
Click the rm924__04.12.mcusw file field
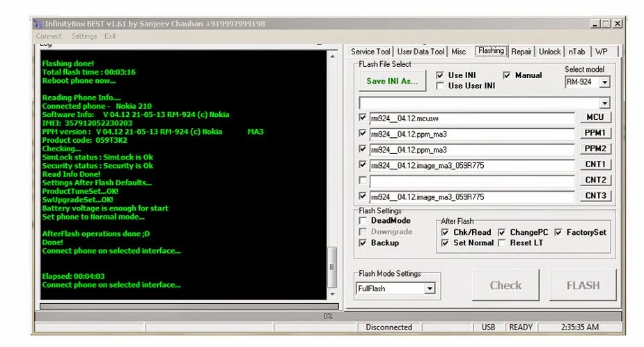[x=472, y=118]
